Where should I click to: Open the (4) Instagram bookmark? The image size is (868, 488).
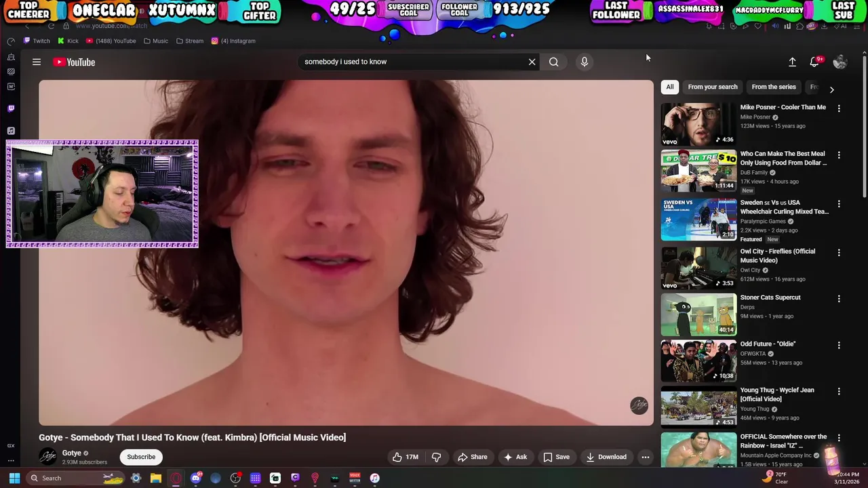pos(233,41)
